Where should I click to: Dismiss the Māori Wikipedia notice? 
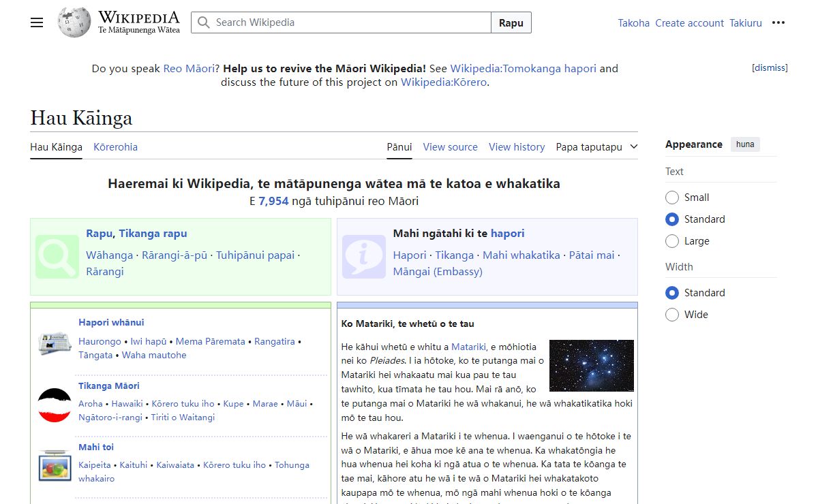770,67
